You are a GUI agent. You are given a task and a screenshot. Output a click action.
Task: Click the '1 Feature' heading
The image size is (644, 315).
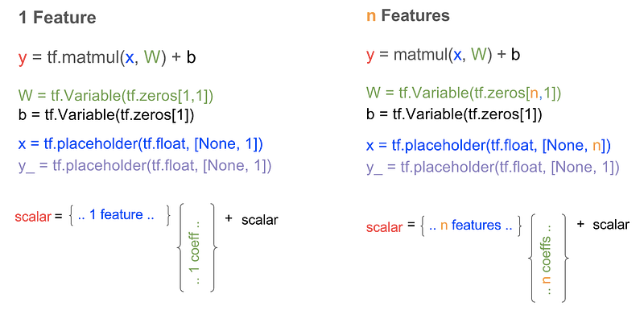tap(57, 18)
